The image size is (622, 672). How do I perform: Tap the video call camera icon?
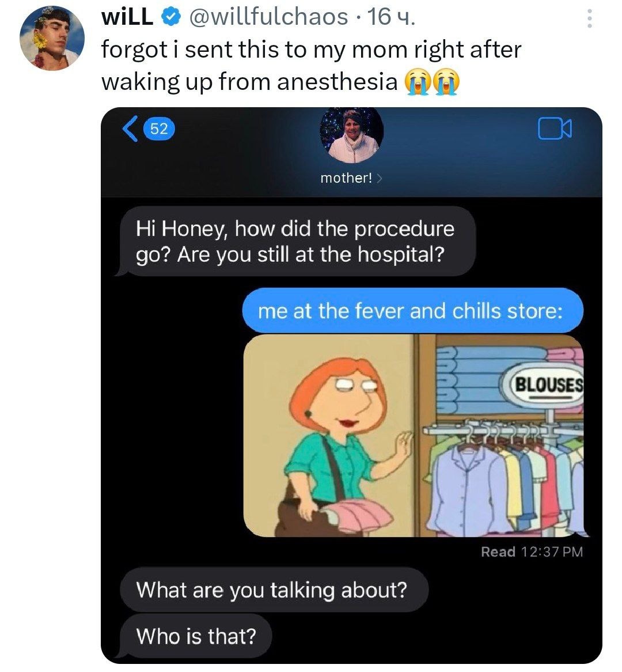point(555,129)
